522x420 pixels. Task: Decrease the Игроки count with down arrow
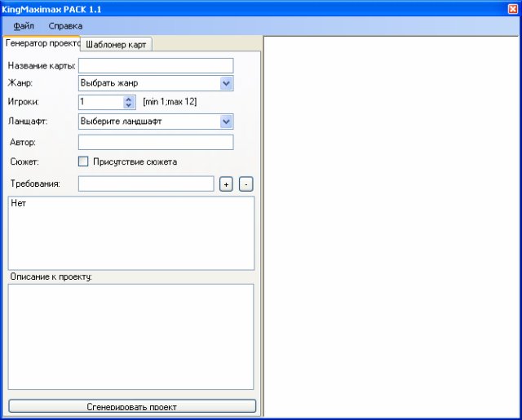pos(128,105)
